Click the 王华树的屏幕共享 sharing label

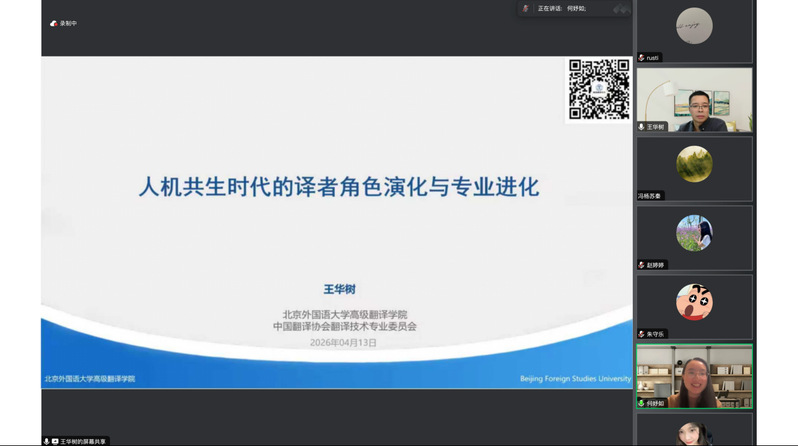82,441
